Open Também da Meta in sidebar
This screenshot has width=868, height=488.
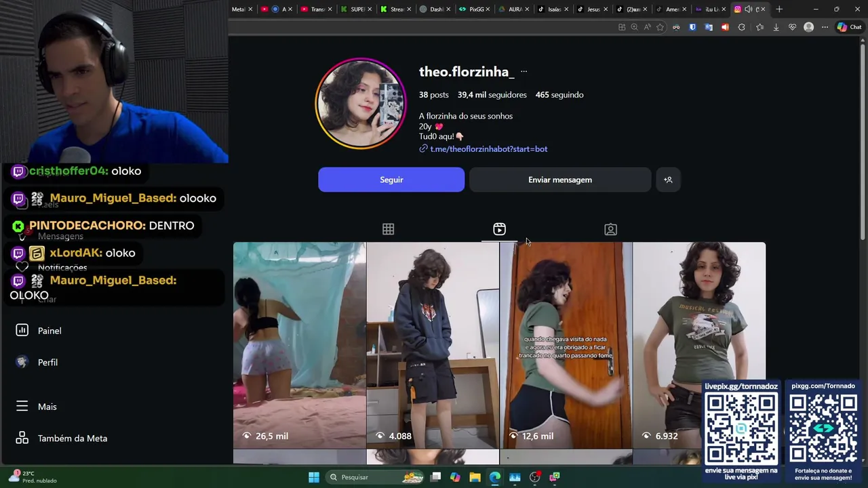61,439
